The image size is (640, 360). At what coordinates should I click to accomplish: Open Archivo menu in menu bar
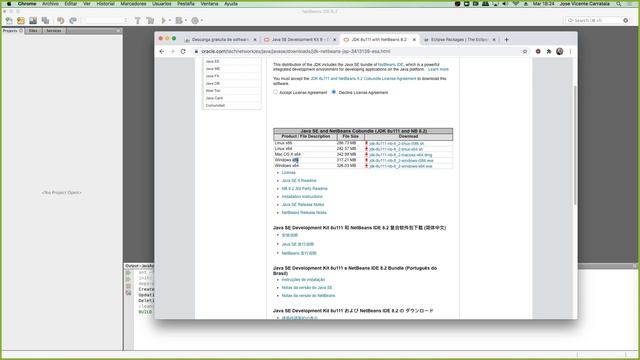(50, 4)
